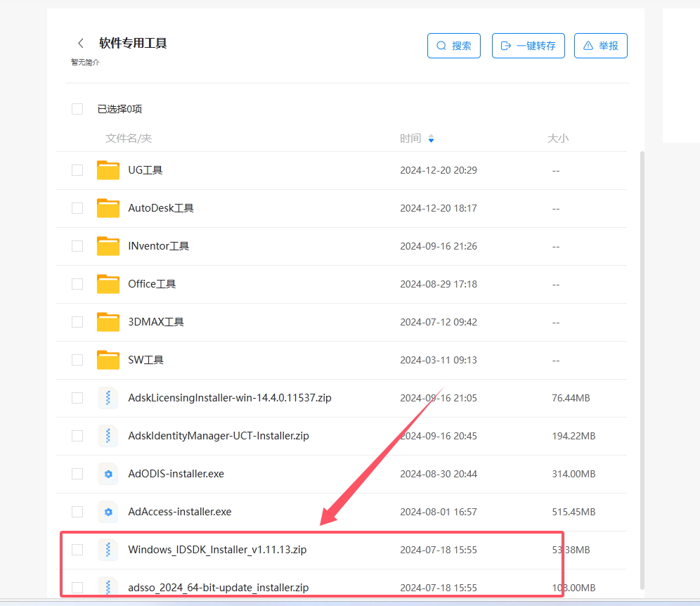Open the UG工具 folder icon
Viewport: 700px width, 606px height.
point(108,170)
